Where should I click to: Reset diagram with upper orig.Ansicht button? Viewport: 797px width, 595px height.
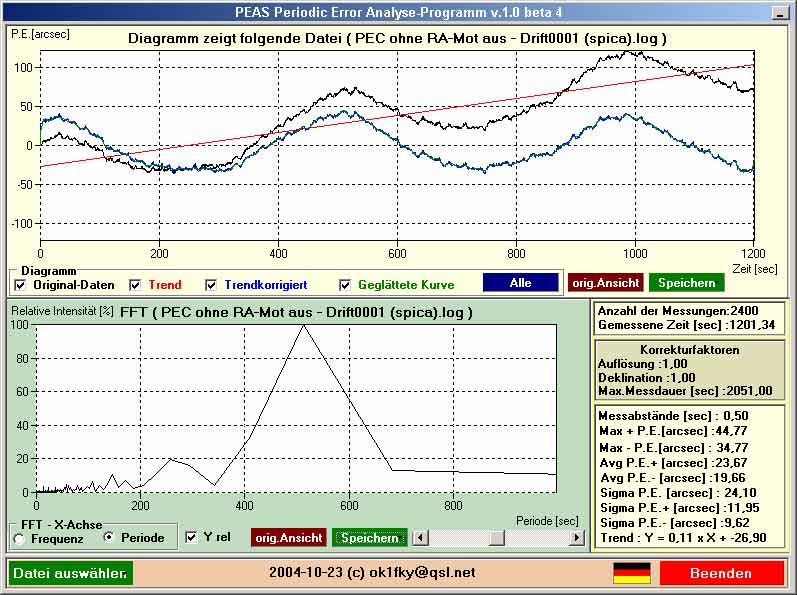click(604, 283)
